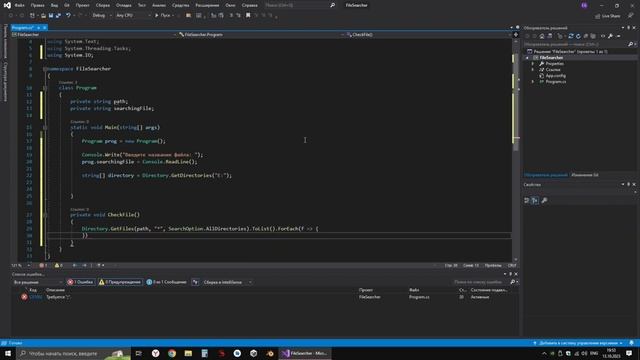Click the Property Pages wrench icon
This screenshot has width=640, height=360.
[x=544, y=200]
